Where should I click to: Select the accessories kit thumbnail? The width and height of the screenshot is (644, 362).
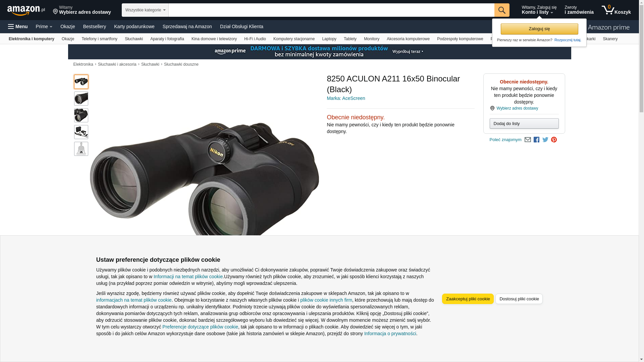81,132
